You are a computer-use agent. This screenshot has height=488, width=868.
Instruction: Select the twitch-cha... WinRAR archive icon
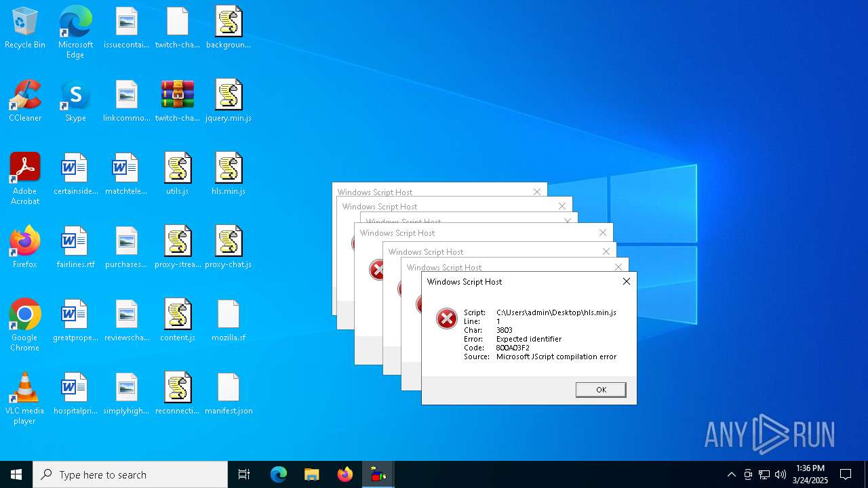[177, 102]
